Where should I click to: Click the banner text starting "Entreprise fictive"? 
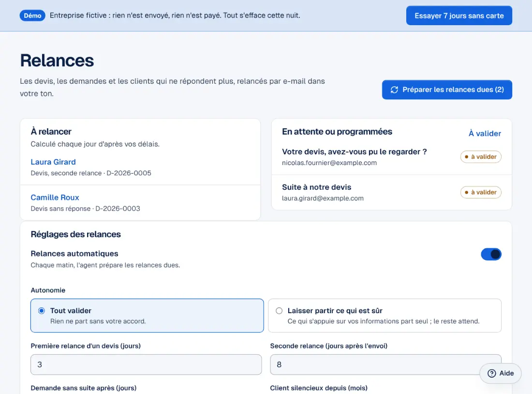coord(175,15)
